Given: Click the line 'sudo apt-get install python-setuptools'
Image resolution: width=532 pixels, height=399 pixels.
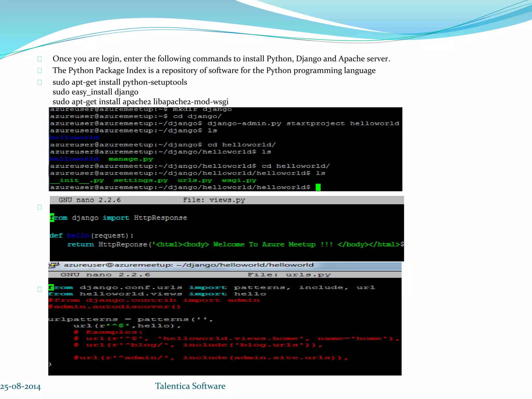Looking at the screenshot, I should point(120,82).
